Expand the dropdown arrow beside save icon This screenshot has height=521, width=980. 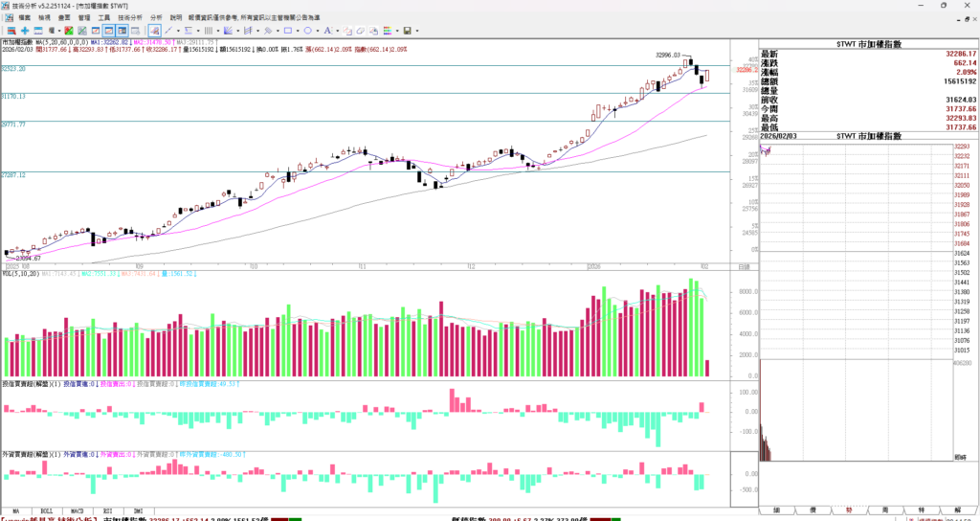(x=417, y=31)
